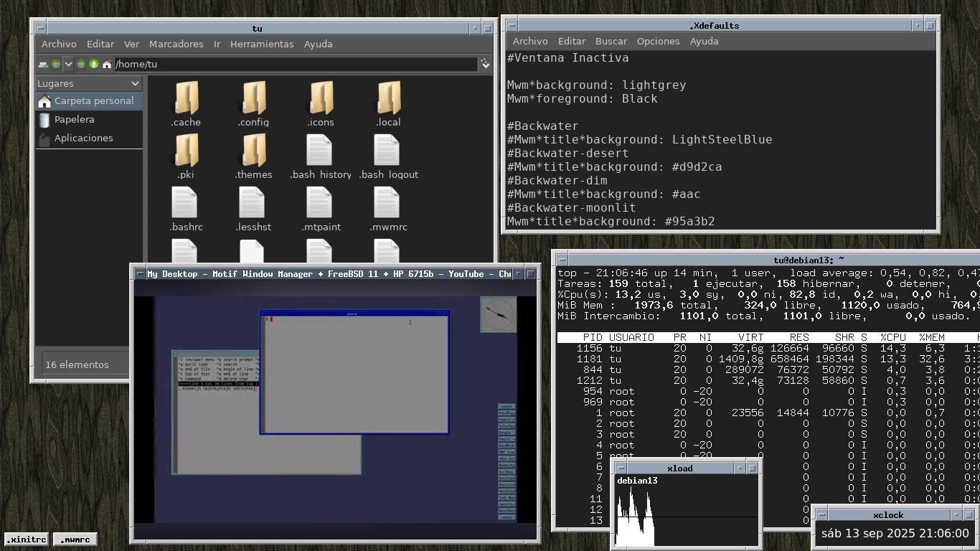The height and width of the screenshot is (551, 980).
Task: Open the Editar menu in the .Xdefaults editor
Action: 572,41
